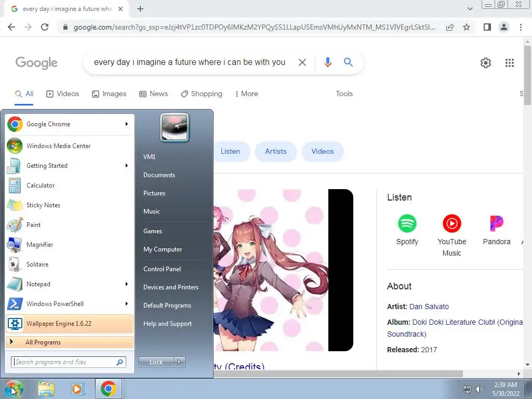The width and height of the screenshot is (532, 399).
Task: Expand the Google Chrome jump list arrow
Action: click(127, 124)
